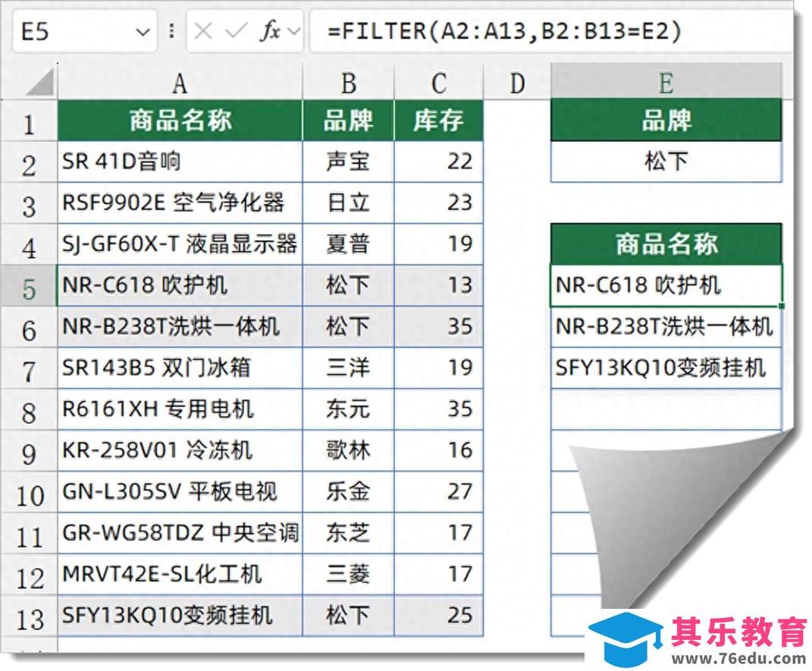This screenshot has width=812, height=671.
Task: Select cell E6 NR-B238T洗烘一体机
Action: (x=666, y=327)
